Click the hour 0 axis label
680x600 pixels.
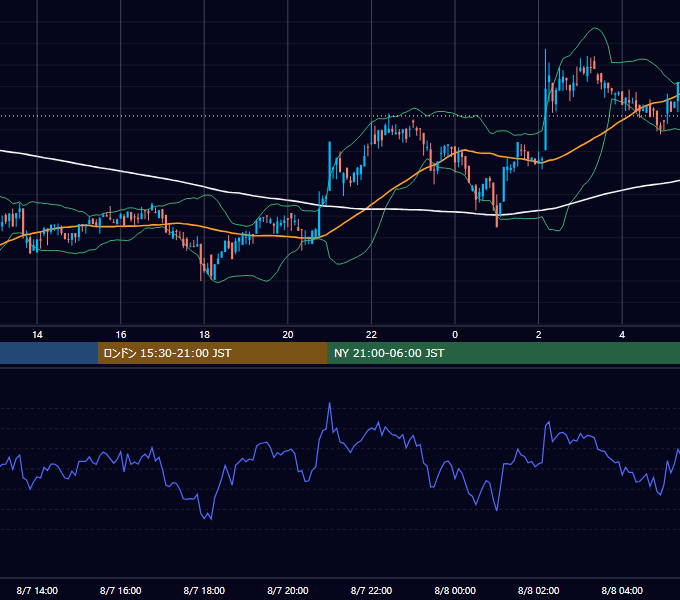[455, 334]
